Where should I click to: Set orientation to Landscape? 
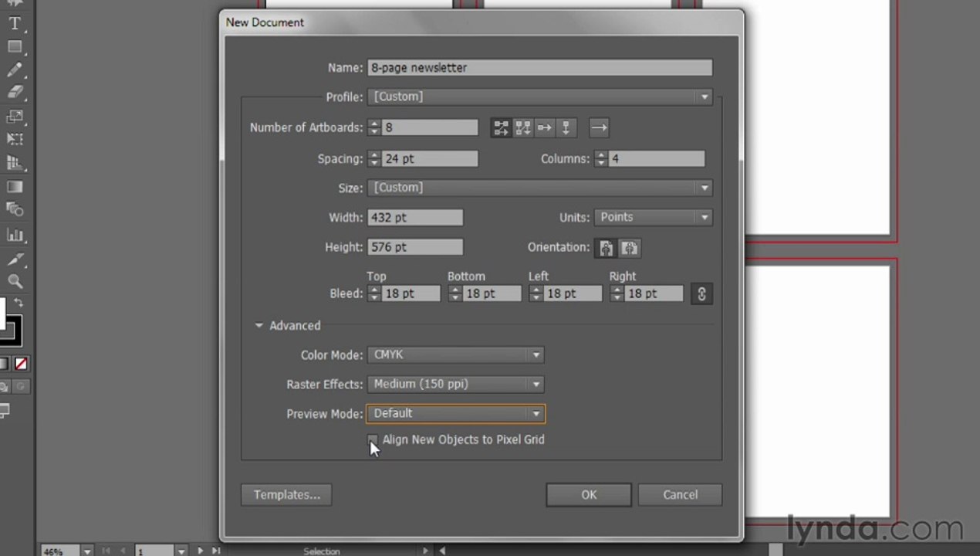click(x=630, y=248)
